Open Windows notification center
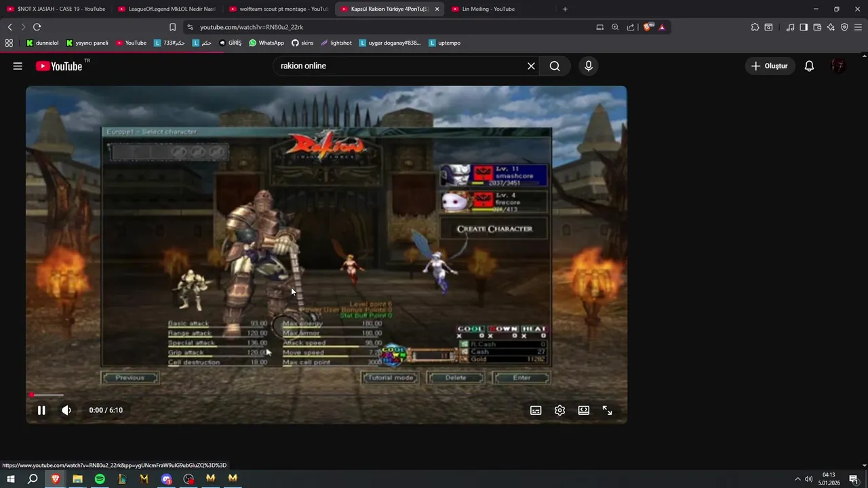868x488 pixels. [x=854, y=479]
